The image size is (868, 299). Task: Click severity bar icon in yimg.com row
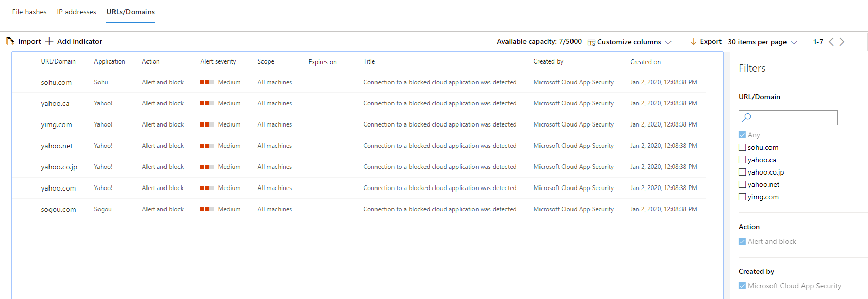pos(207,124)
